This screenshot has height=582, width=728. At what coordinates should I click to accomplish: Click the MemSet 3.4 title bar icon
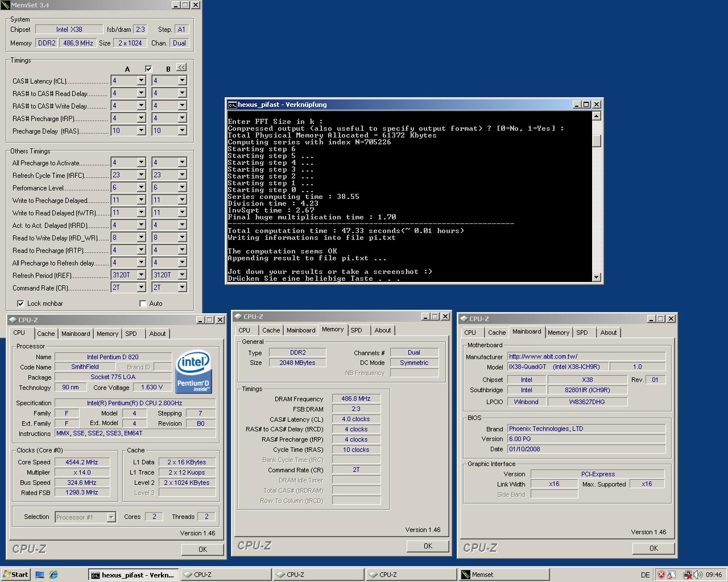[6, 5]
